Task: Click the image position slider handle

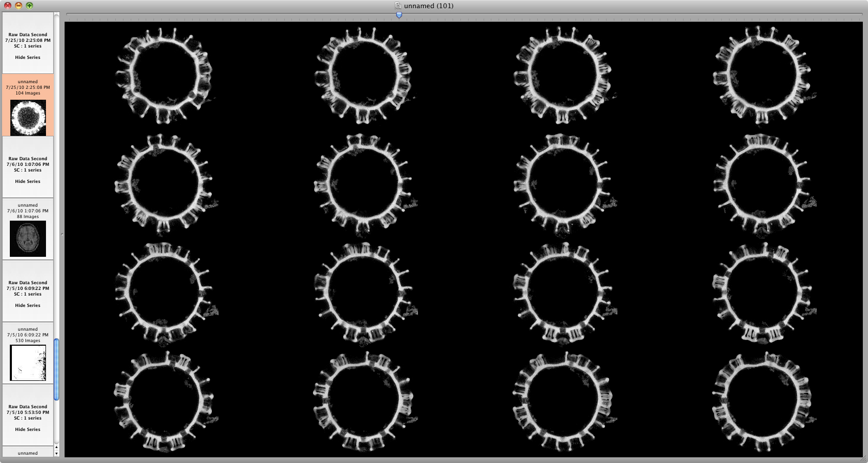Action: [399, 15]
